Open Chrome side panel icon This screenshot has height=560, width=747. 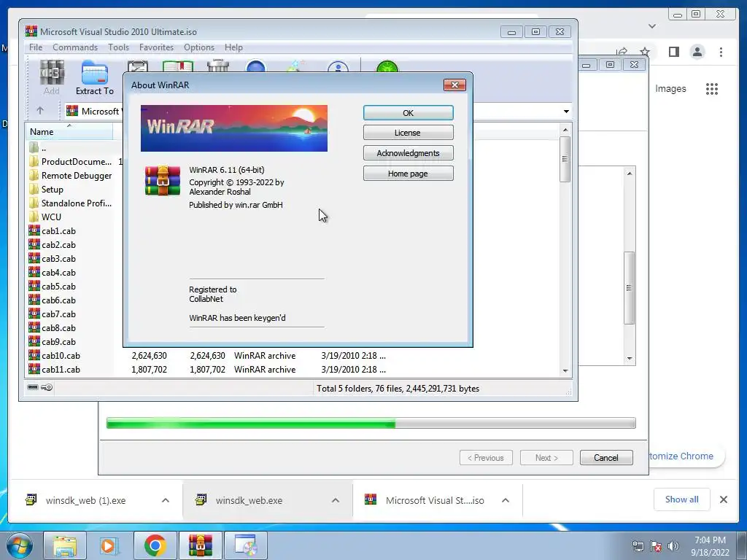click(673, 52)
